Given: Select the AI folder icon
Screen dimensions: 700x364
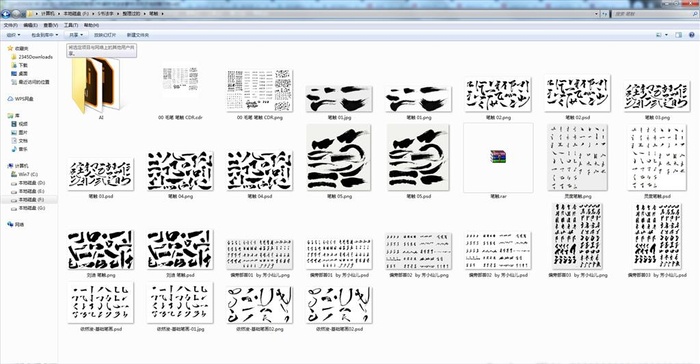Looking at the screenshot, I should click(x=96, y=84).
